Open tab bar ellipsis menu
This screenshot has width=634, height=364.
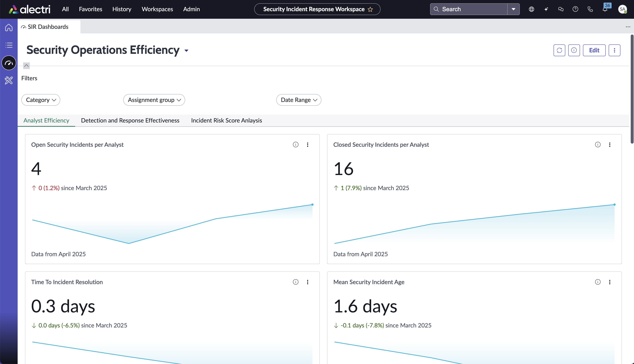click(628, 27)
